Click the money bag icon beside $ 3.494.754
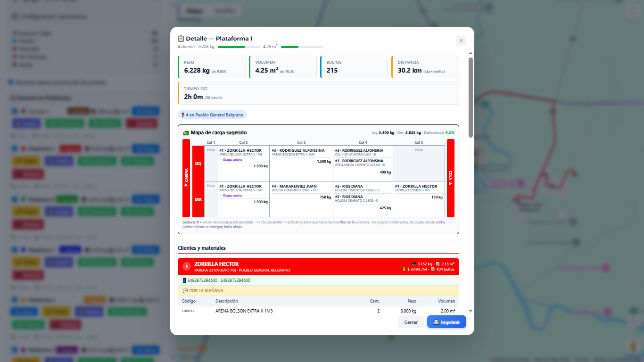 (404, 270)
